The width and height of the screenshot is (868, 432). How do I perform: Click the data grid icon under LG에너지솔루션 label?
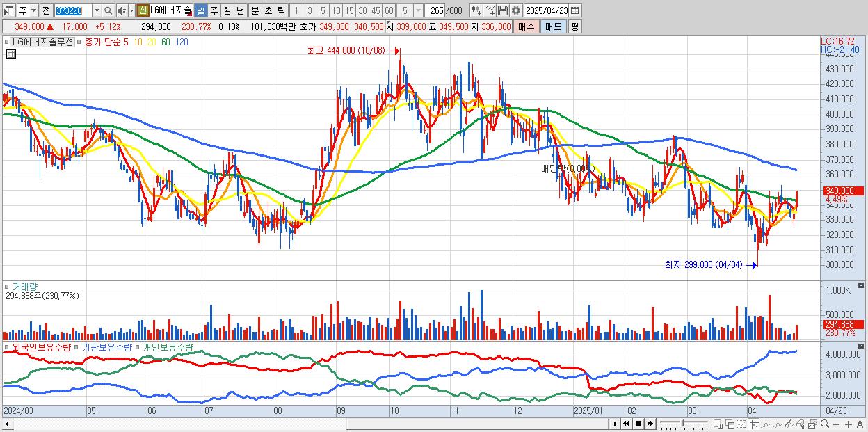(x=11, y=54)
